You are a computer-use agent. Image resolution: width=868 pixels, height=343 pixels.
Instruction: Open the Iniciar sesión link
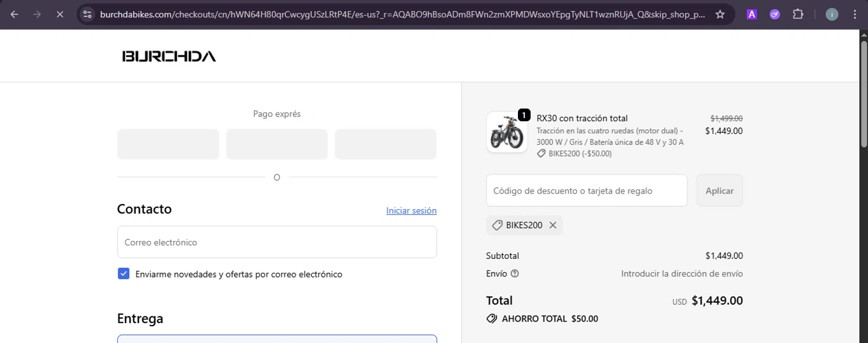tap(411, 211)
